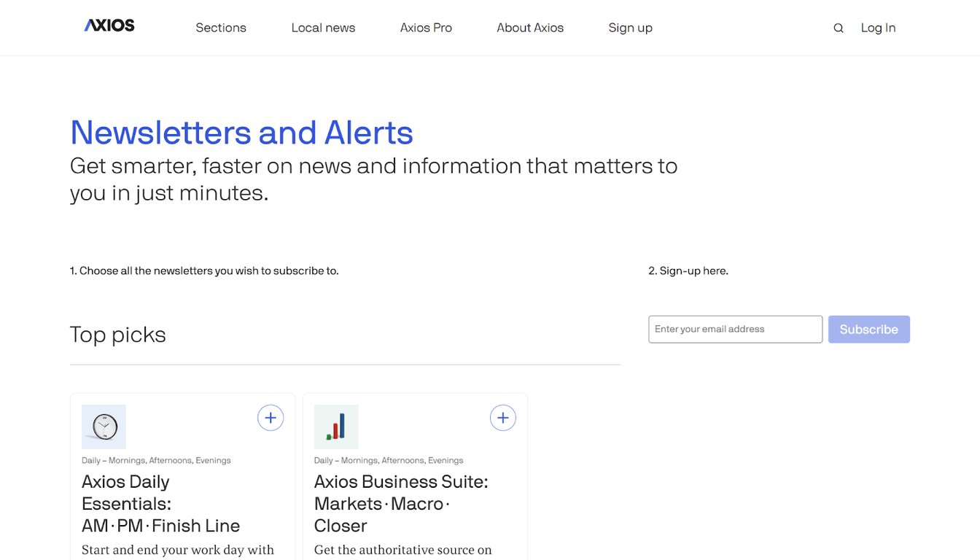Open the Local news menu
Image resolution: width=980 pixels, height=560 pixels.
(323, 27)
